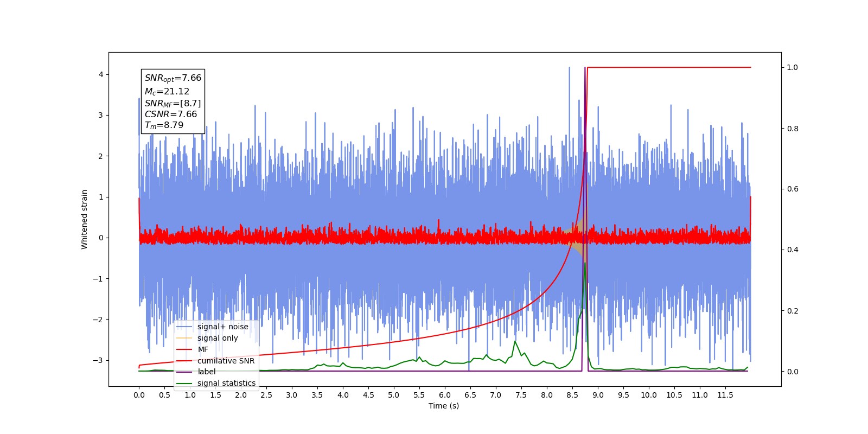Click the 0.8 tick on the right axis
Viewport: 868px width, 434px height.
pyautogui.click(x=793, y=129)
